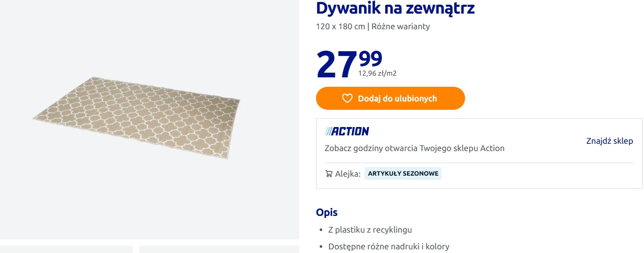This screenshot has height=253, width=644.
Task: Click the '120 x 180 cm' size text
Action: tap(340, 27)
